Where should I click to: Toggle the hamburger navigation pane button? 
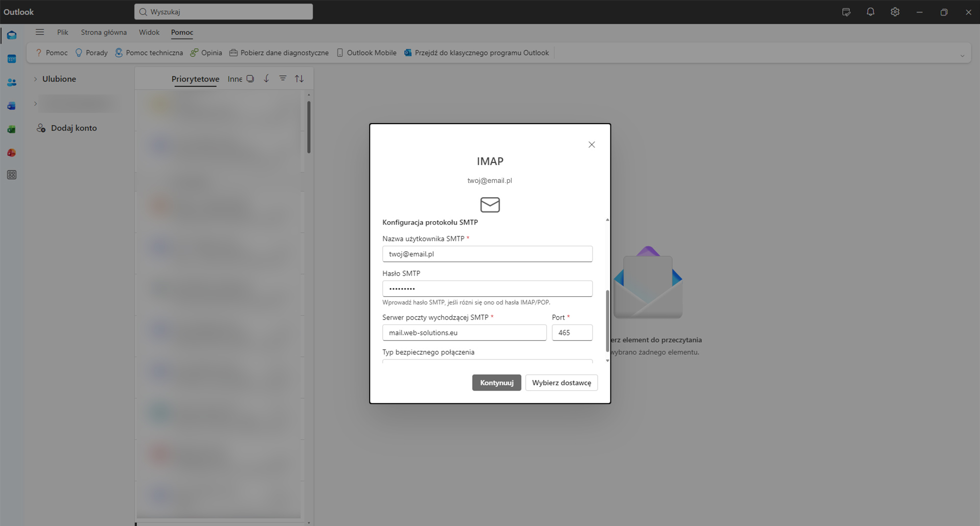coord(40,32)
